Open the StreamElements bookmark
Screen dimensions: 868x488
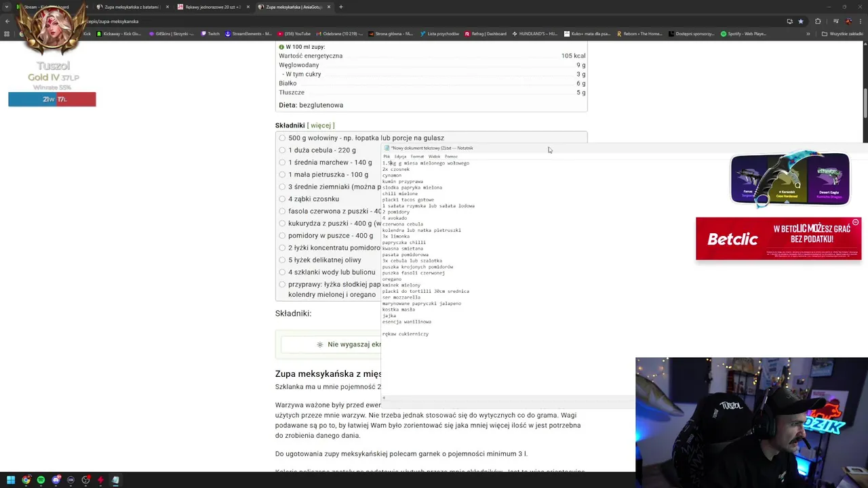(x=248, y=33)
